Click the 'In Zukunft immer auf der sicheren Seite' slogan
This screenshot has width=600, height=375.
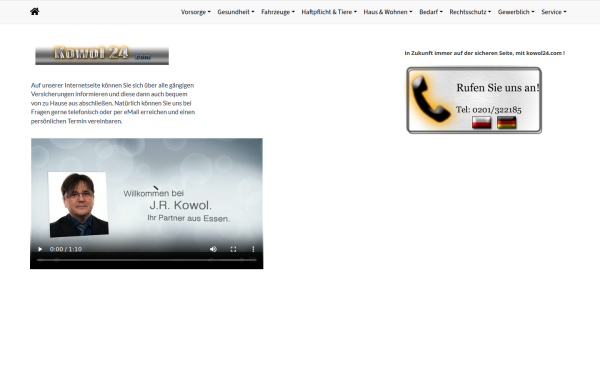[x=484, y=53]
